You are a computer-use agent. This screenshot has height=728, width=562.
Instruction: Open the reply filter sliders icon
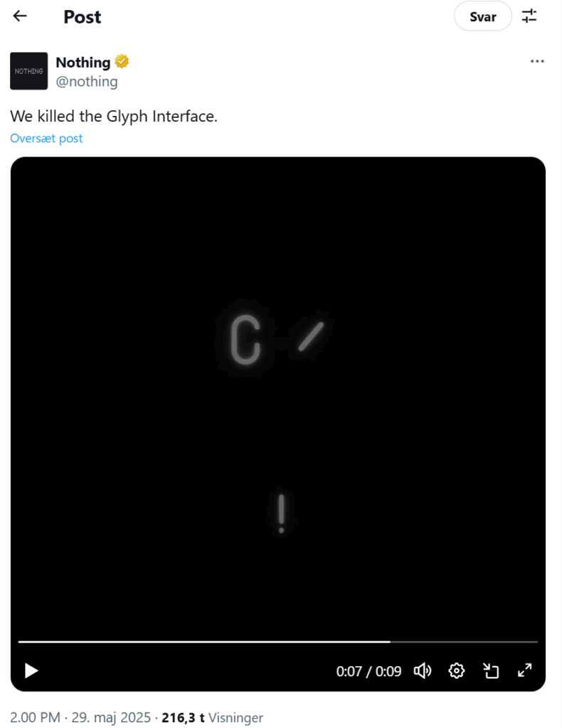pyautogui.click(x=529, y=16)
